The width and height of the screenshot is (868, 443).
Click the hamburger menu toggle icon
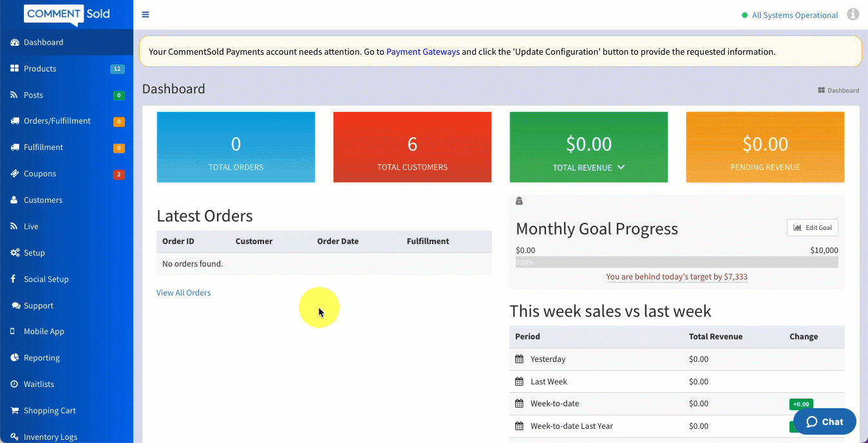[x=146, y=15]
